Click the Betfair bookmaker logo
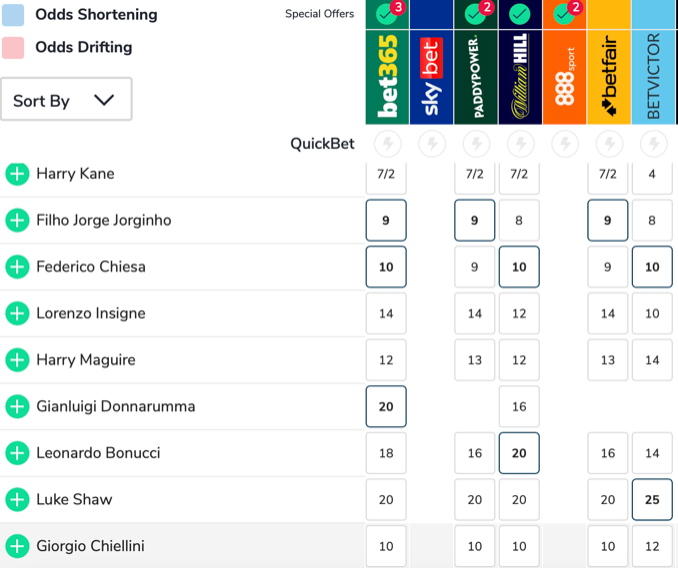The image size is (678, 568). click(x=608, y=77)
